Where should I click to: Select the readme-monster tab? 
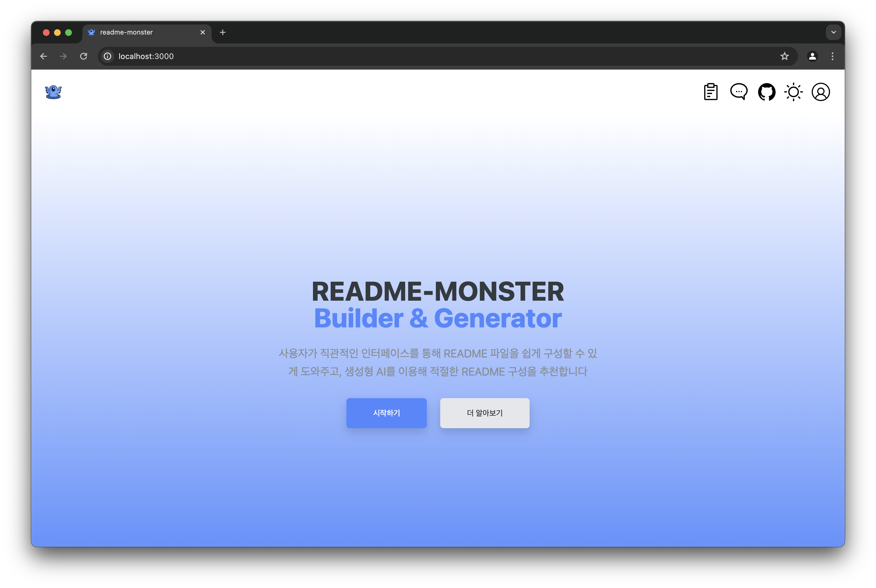[x=143, y=32]
